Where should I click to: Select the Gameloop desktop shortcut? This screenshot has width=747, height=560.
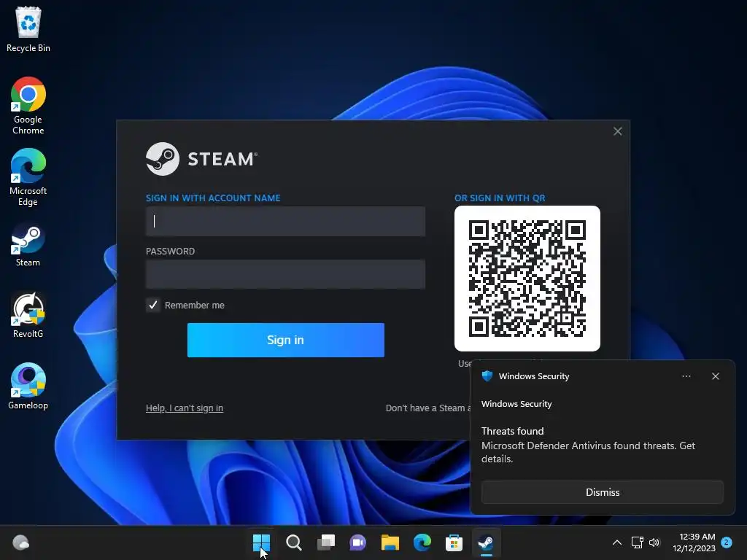click(x=28, y=386)
